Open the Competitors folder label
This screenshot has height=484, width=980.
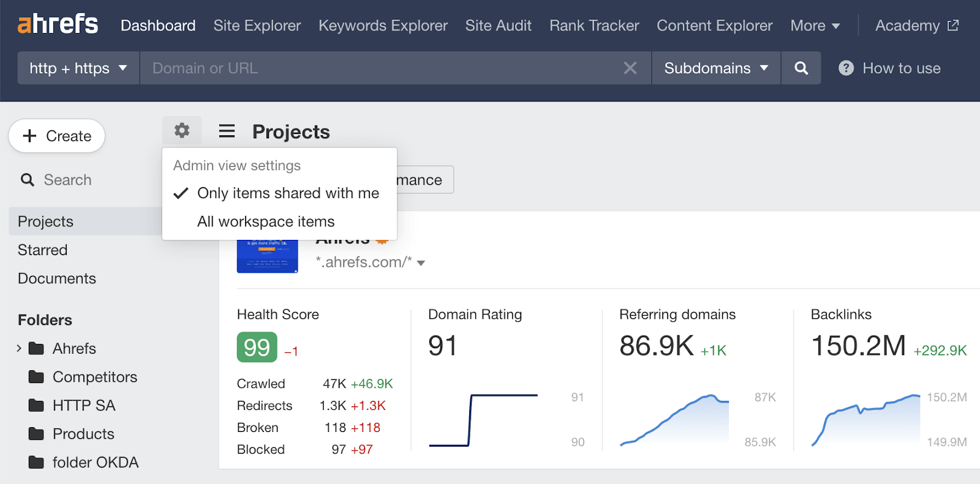95,377
